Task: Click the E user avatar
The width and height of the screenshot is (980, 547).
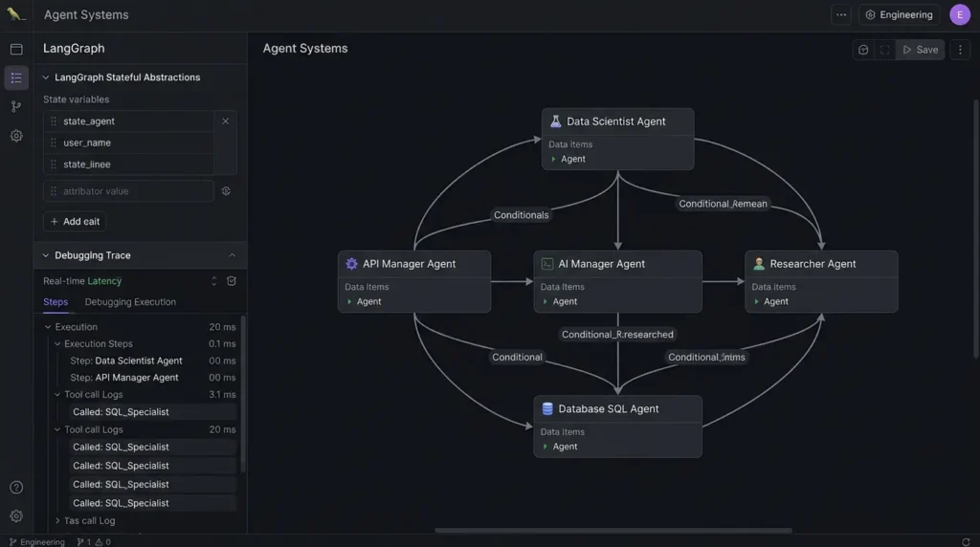Action: point(959,14)
